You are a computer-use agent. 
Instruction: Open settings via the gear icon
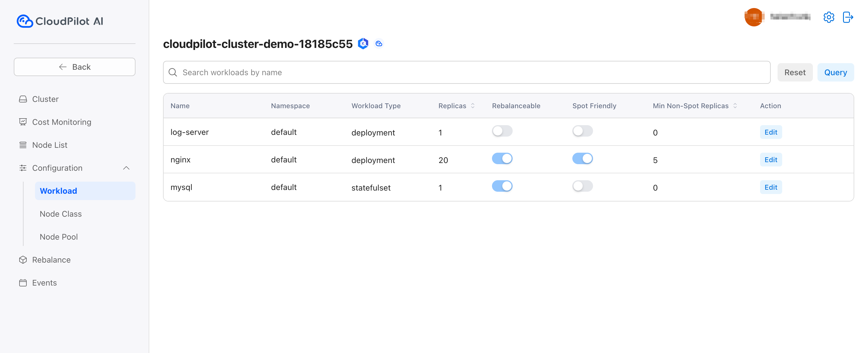(829, 17)
